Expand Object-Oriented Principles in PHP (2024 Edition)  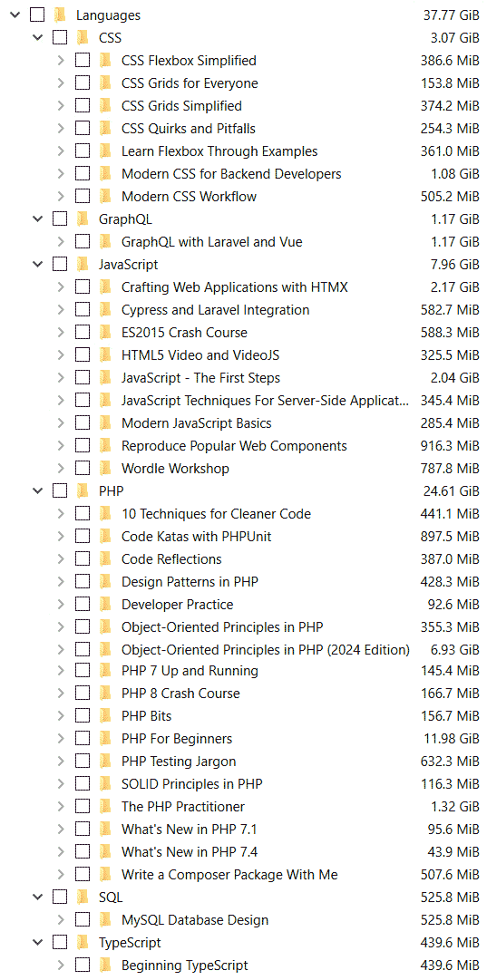(61, 649)
